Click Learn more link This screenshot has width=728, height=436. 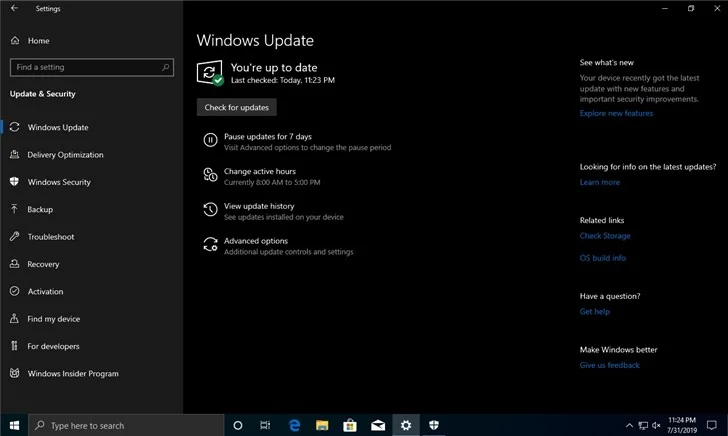599,182
